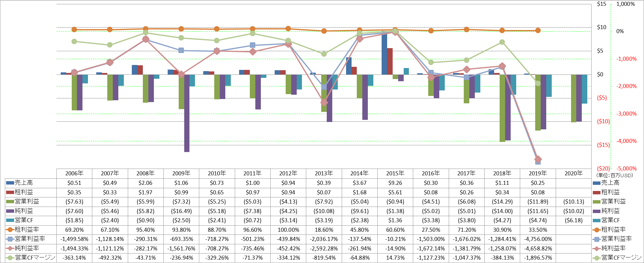Click the 100.00% gross margin cell
The image size is (644, 263).
coord(288,230)
